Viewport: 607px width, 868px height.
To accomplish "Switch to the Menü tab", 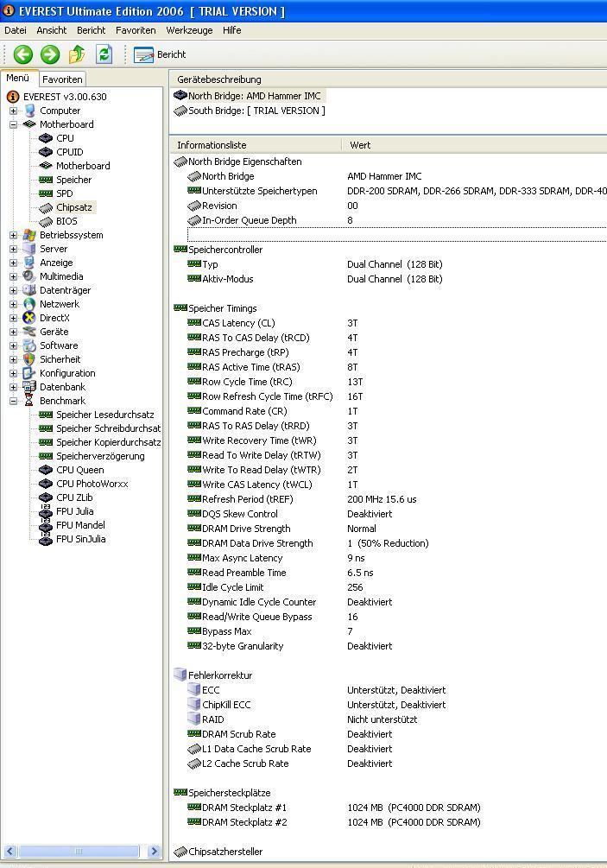I will pos(18,78).
